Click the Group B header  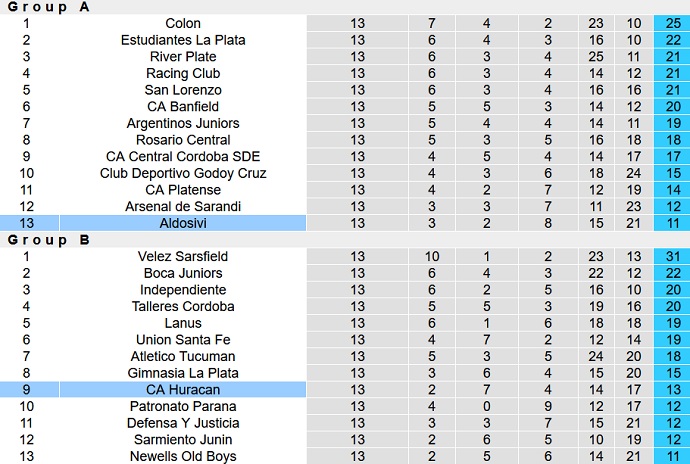coord(50,240)
